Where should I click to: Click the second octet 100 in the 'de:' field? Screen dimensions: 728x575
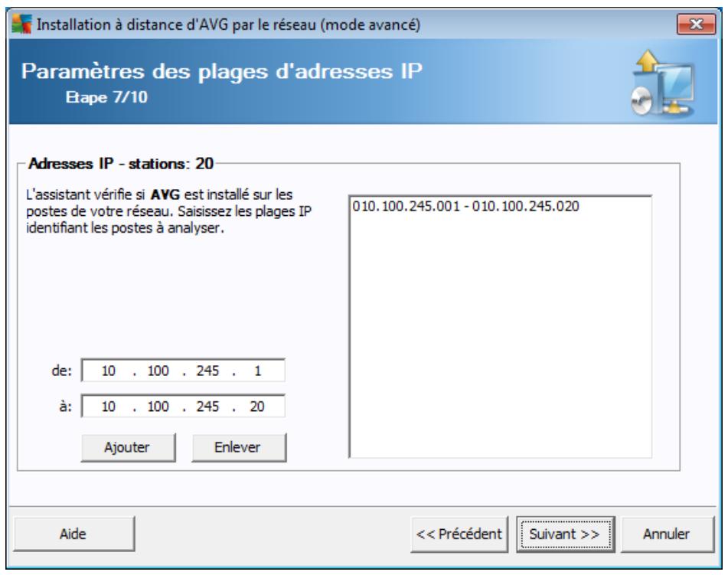[x=158, y=371]
